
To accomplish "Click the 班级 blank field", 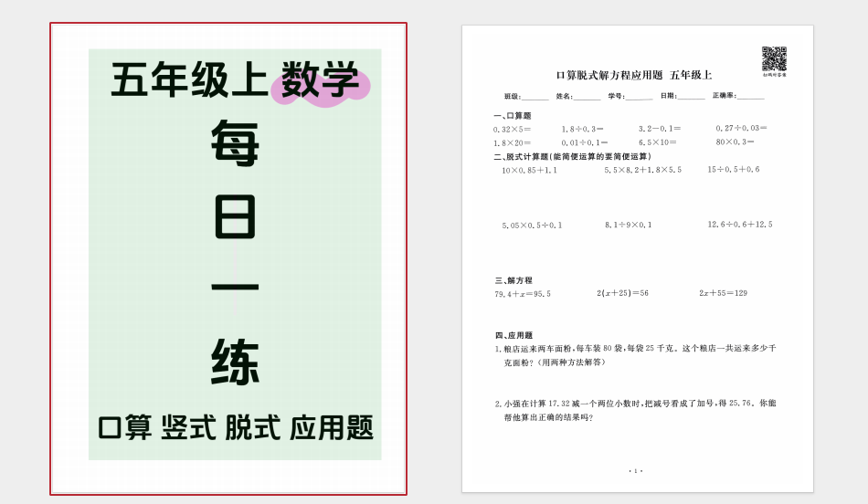I will [x=535, y=96].
